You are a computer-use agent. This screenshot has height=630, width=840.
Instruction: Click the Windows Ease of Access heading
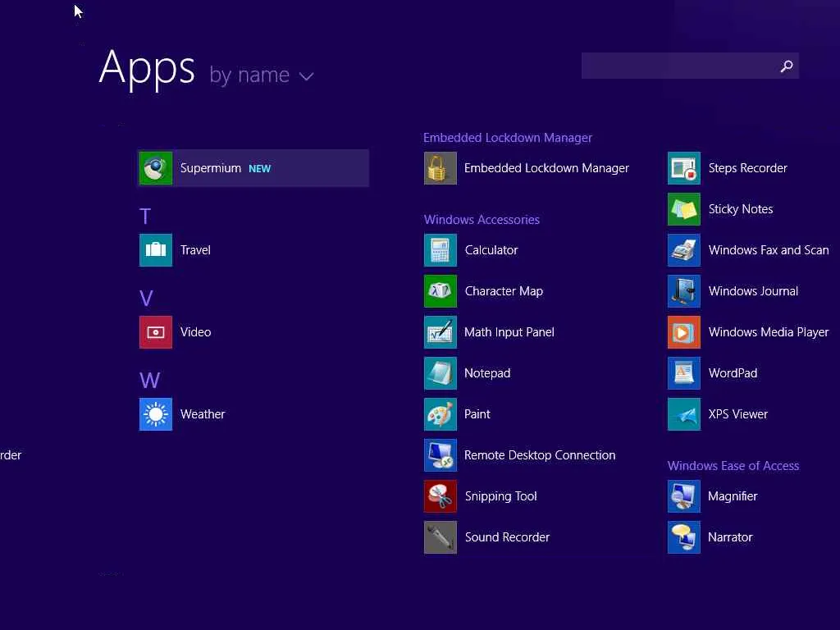[733, 466]
